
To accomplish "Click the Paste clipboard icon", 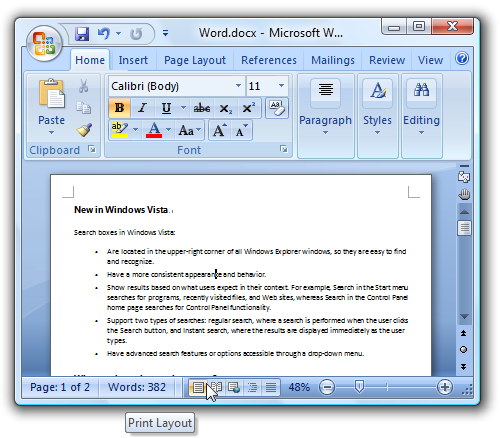I will click(51, 94).
